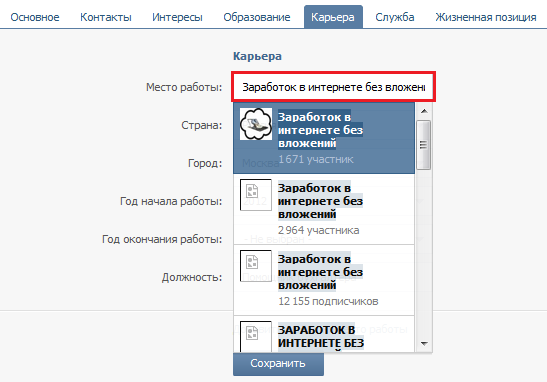Select suggestion with 2 964 участника

pos(324,209)
